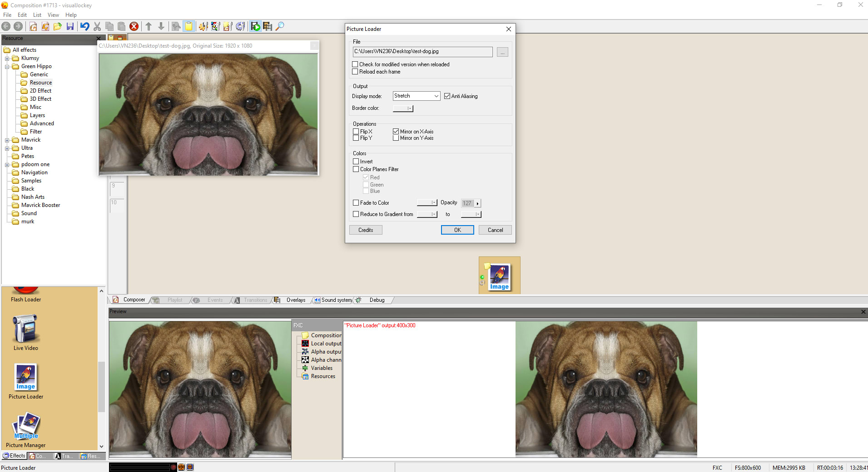The height and width of the screenshot is (472, 868).
Task: Click the back navigation arrow icon
Action: (6, 26)
